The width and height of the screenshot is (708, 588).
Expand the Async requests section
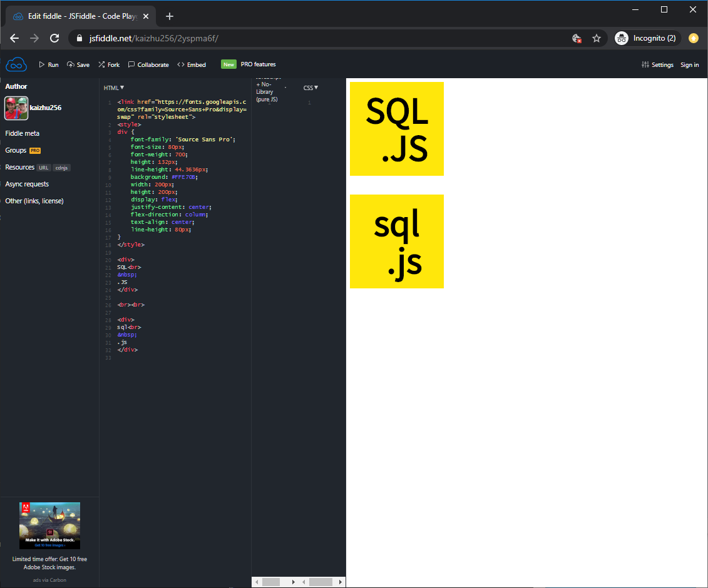[27, 184]
